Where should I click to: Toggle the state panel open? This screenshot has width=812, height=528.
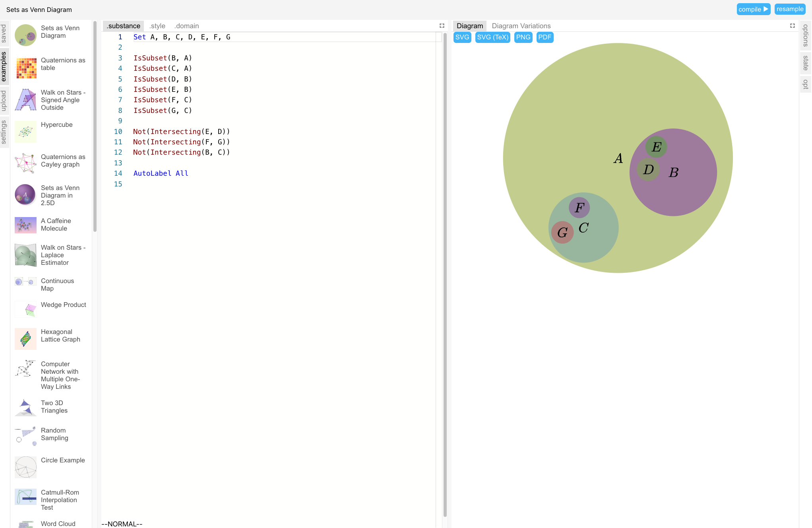coord(805,63)
